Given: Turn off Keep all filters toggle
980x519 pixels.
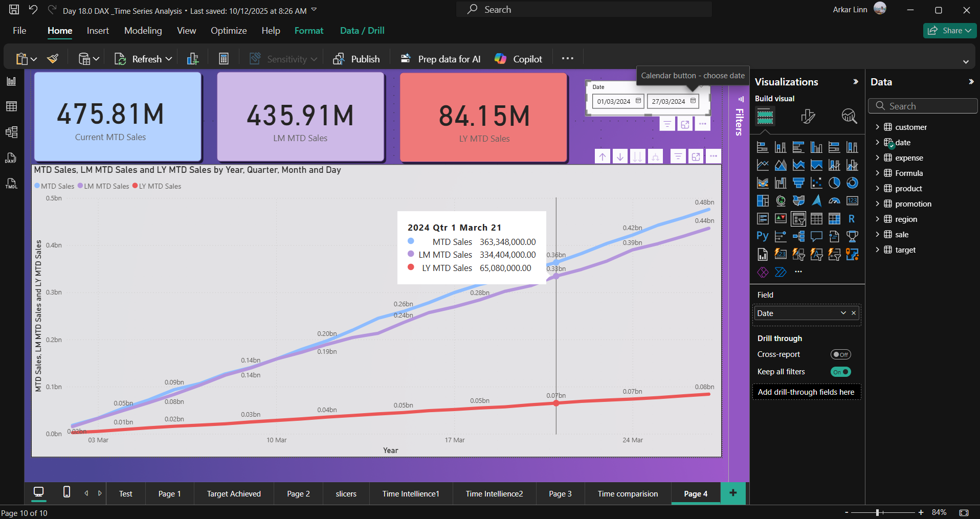Looking at the screenshot, I should [840, 372].
